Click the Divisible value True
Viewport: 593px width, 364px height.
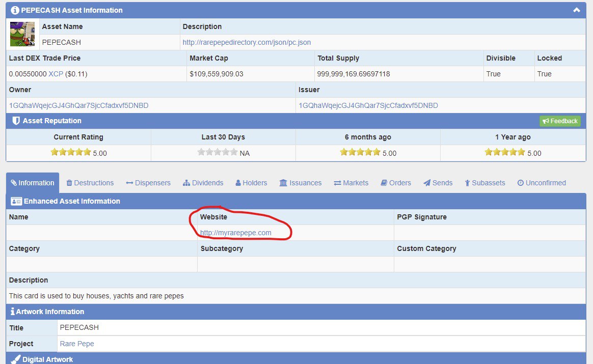(x=493, y=74)
